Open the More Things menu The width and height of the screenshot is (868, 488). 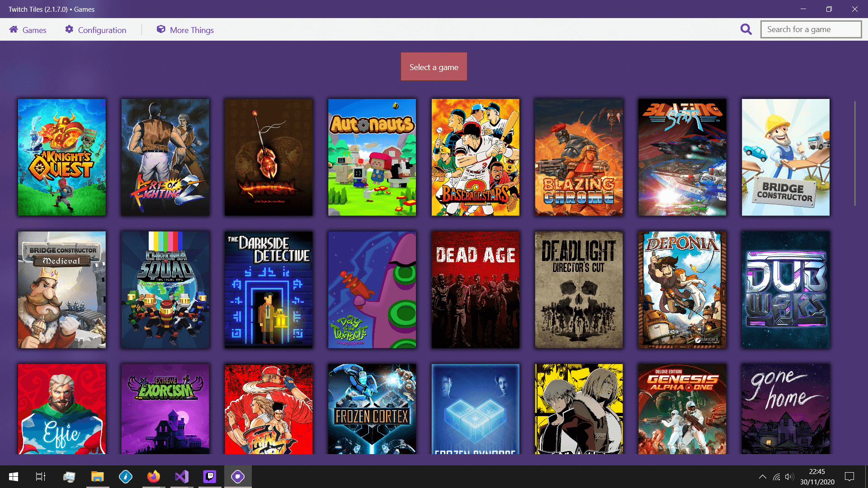click(x=192, y=30)
